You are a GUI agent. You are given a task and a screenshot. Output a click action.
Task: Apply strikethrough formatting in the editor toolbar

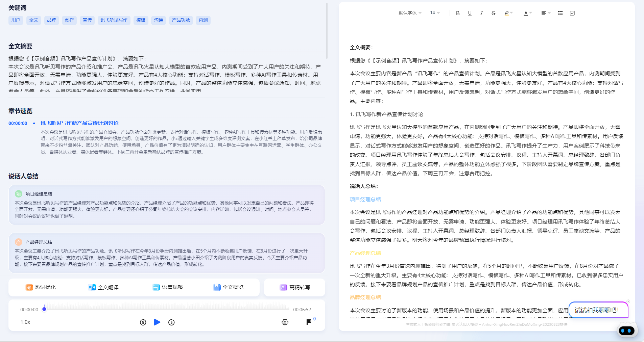tap(494, 13)
